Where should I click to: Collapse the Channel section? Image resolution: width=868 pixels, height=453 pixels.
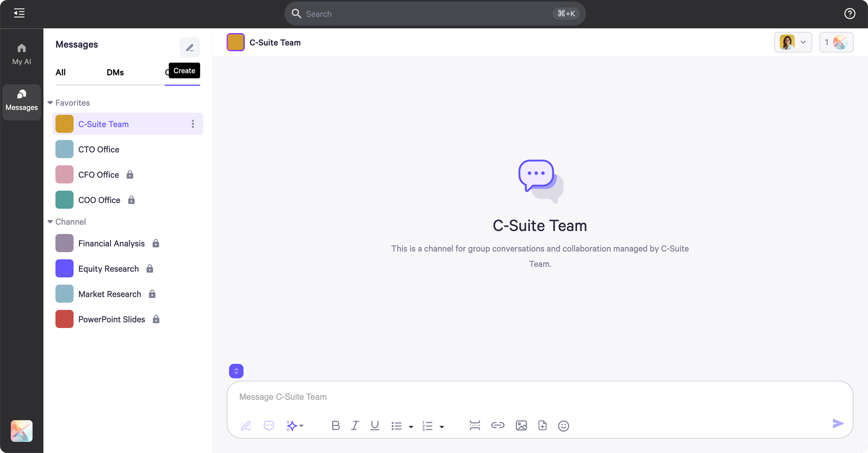point(50,222)
